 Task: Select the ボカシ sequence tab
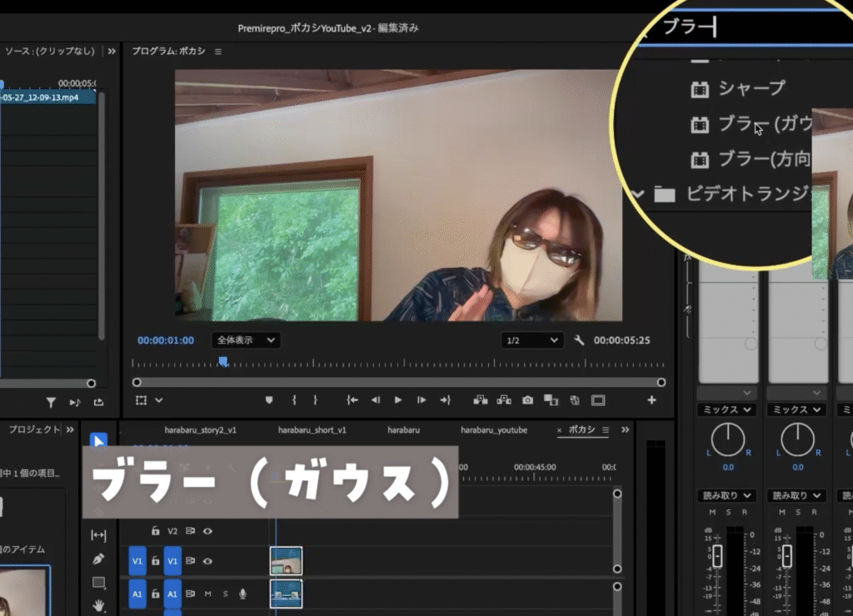click(582, 430)
